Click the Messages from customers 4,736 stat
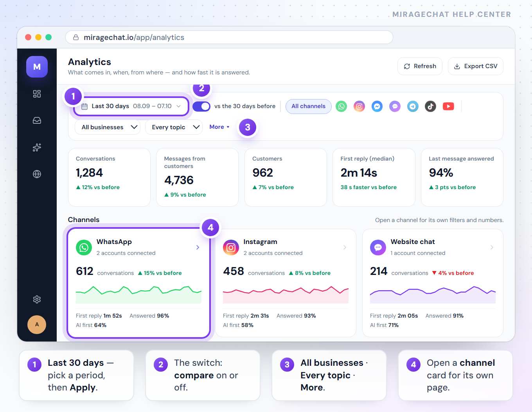The height and width of the screenshot is (412, 532). (197, 177)
